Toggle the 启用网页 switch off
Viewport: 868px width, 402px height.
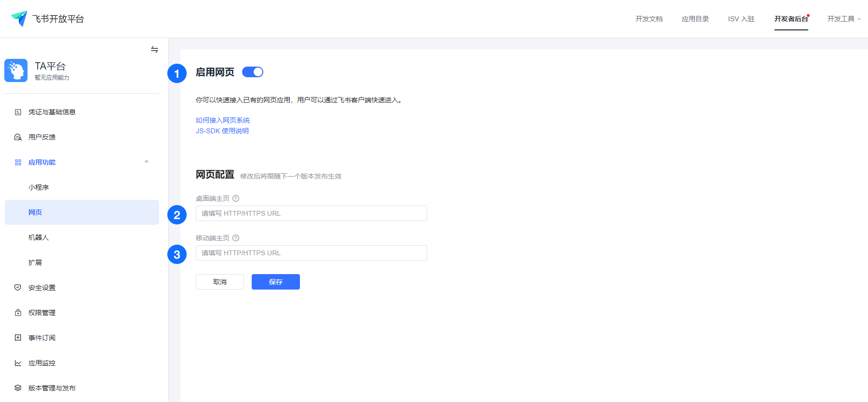coord(253,72)
